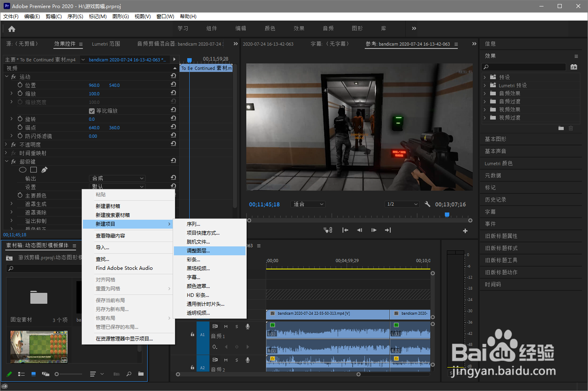Screen dimensions: 588x391
Task: Mute audio track A2
Action: pos(226,360)
